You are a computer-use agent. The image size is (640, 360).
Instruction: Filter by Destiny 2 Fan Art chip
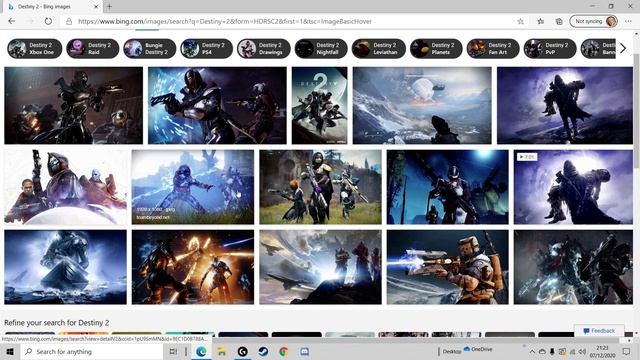tap(493, 49)
